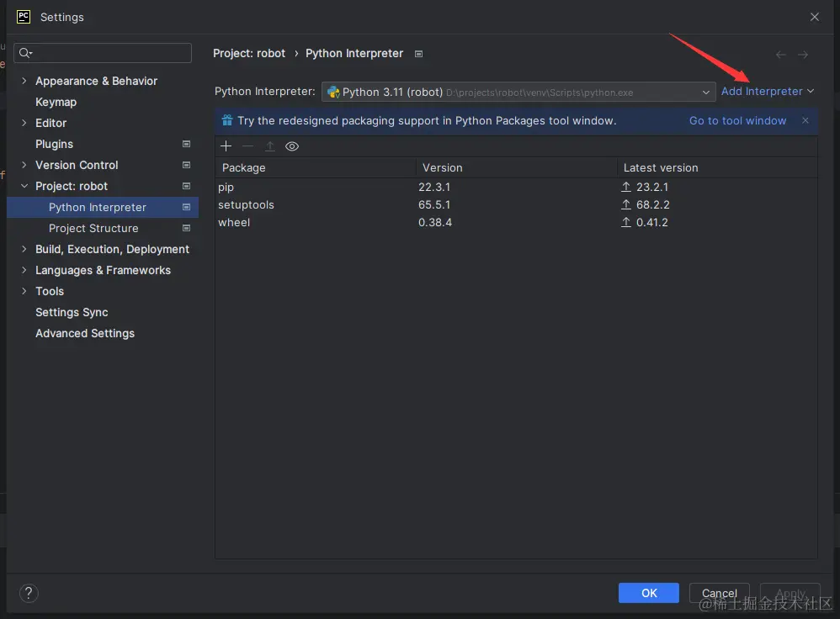Click the OK button
The image size is (840, 619).
tap(648, 593)
